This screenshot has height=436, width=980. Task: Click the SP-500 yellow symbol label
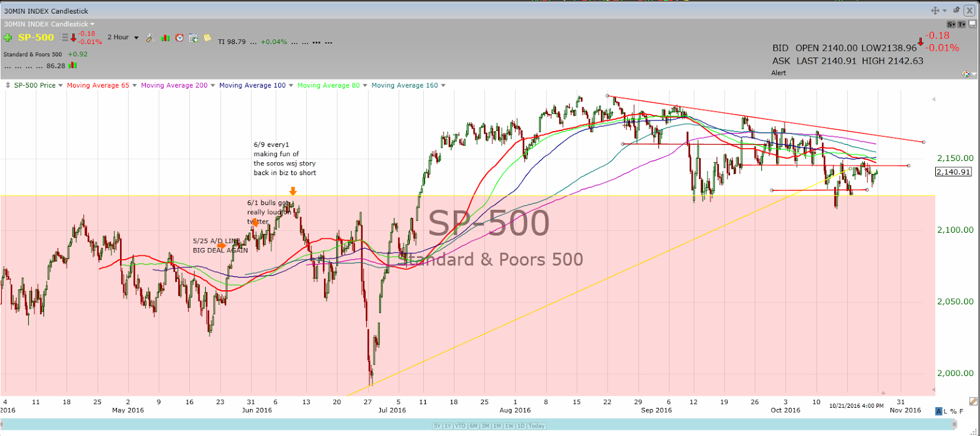[x=36, y=37]
